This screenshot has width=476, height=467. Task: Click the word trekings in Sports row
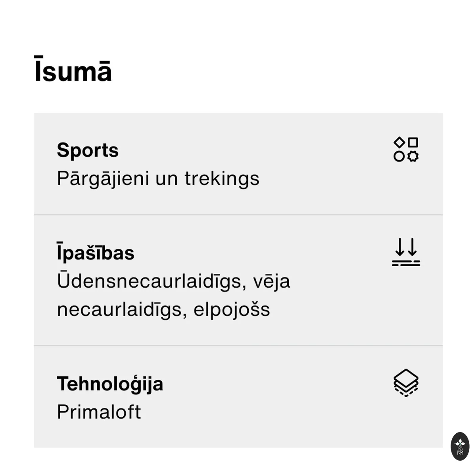pyautogui.click(x=222, y=179)
